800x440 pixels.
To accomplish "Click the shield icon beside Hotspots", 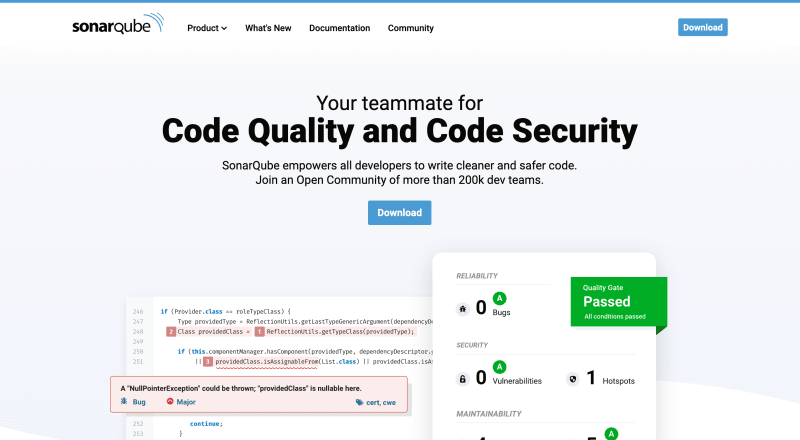I will [x=573, y=379].
